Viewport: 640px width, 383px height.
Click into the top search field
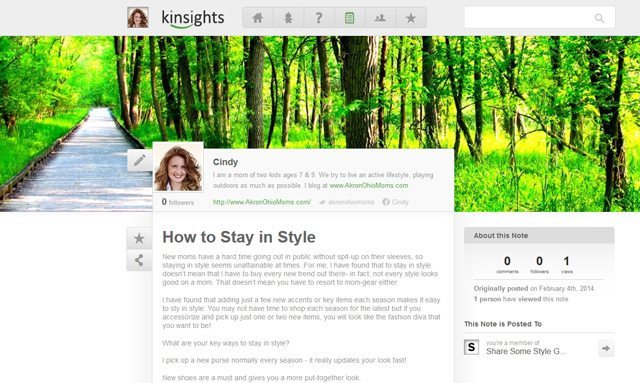coord(539,18)
